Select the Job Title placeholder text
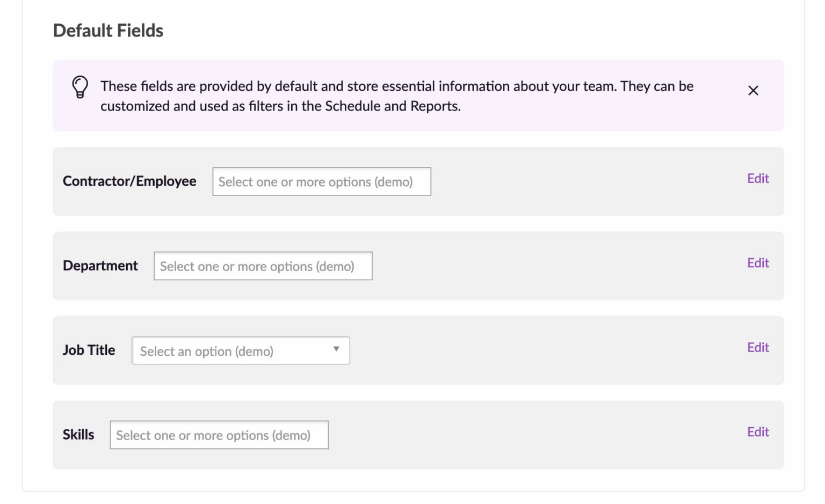825x504 pixels. point(206,350)
